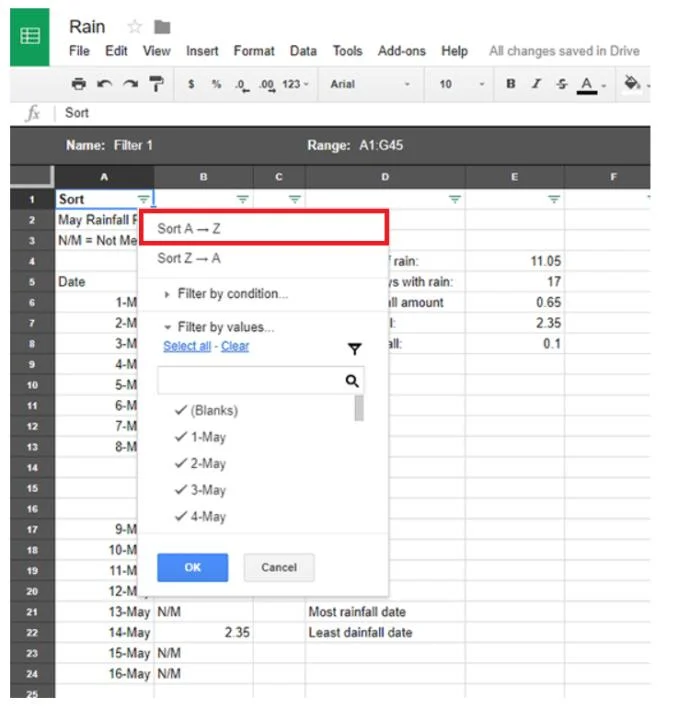Screen dimensions: 690x720
Task: Click the Rain document title
Action: click(87, 27)
